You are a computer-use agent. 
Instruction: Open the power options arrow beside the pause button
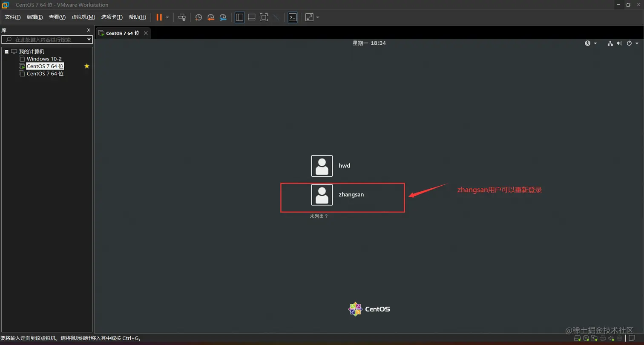(x=167, y=17)
